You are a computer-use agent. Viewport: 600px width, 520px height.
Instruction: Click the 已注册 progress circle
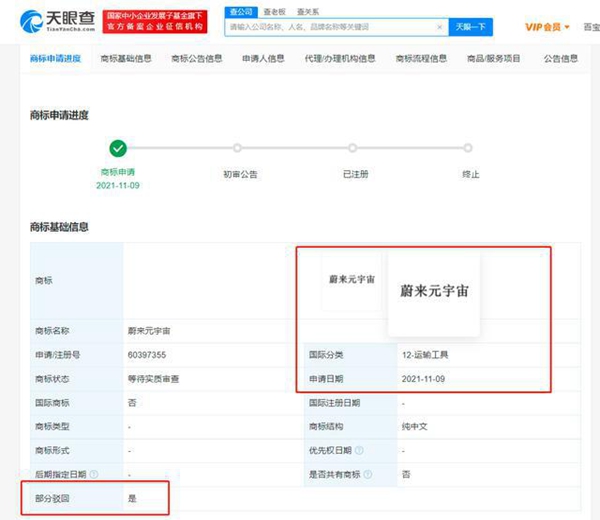coord(352,148)
